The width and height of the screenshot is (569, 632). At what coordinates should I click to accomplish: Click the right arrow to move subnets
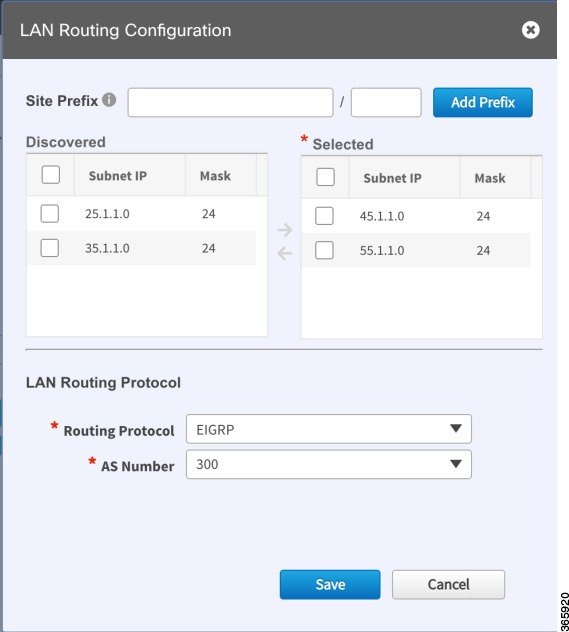pyautogui.click(x=285, y=230)
